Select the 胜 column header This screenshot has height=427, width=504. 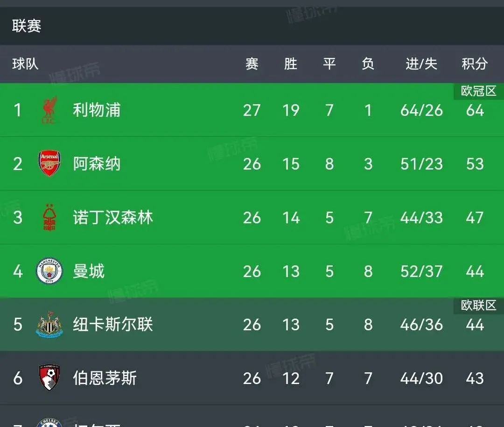tap(291, 64)
